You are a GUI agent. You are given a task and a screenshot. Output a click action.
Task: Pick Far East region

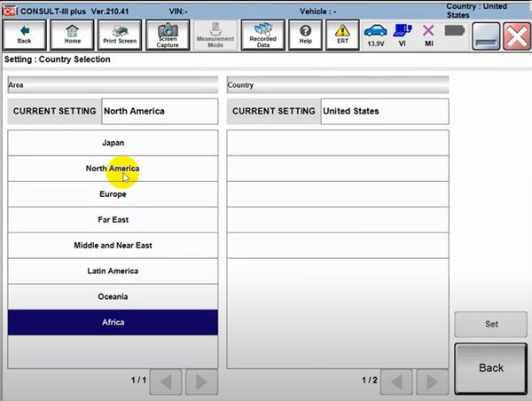pyautogui.click(x=113, y=220)
